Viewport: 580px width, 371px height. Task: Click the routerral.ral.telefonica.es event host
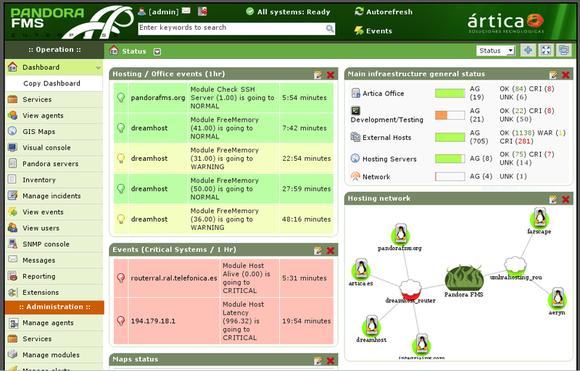(174, 278)
